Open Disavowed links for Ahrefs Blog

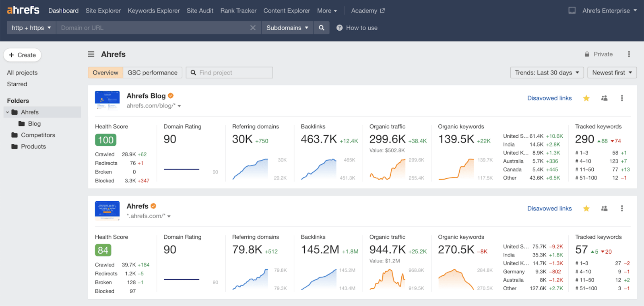point(549,98)
